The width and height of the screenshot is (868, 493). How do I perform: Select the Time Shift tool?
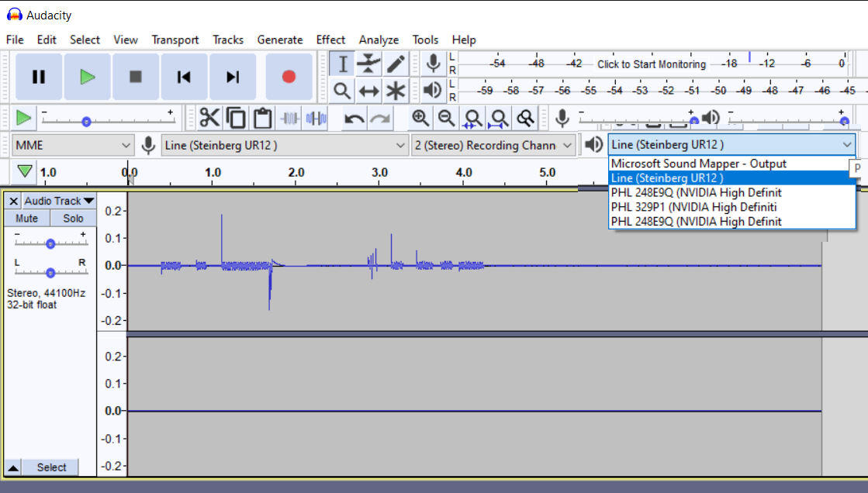pyautogui.click(x=368, y=90)
